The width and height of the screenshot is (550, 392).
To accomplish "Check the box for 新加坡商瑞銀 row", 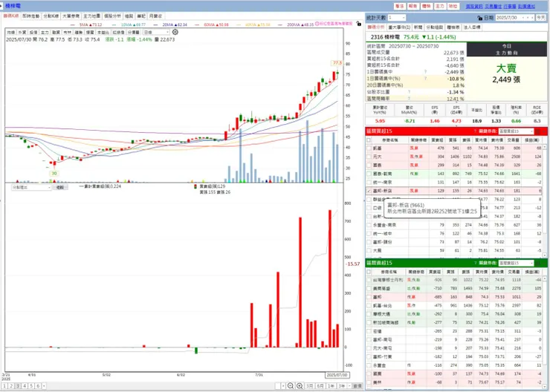I will click(369, 323).
